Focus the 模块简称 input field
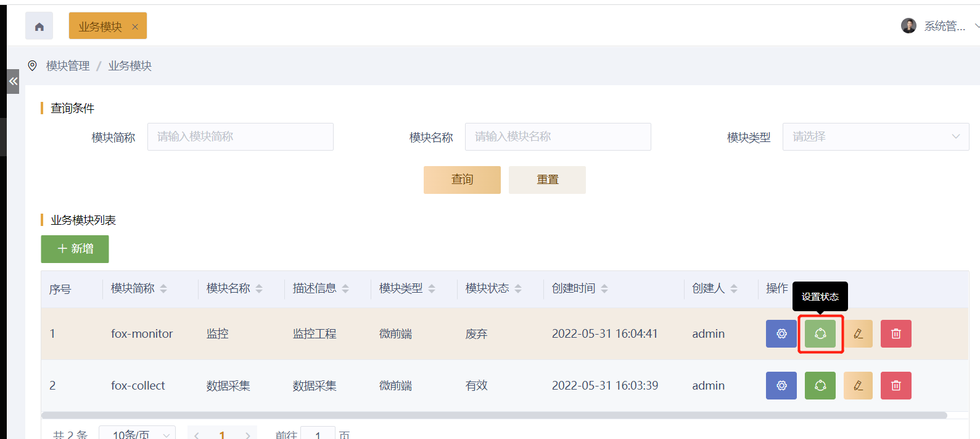The width and height of the screenshot is (980, 439). tap(240, 136)
